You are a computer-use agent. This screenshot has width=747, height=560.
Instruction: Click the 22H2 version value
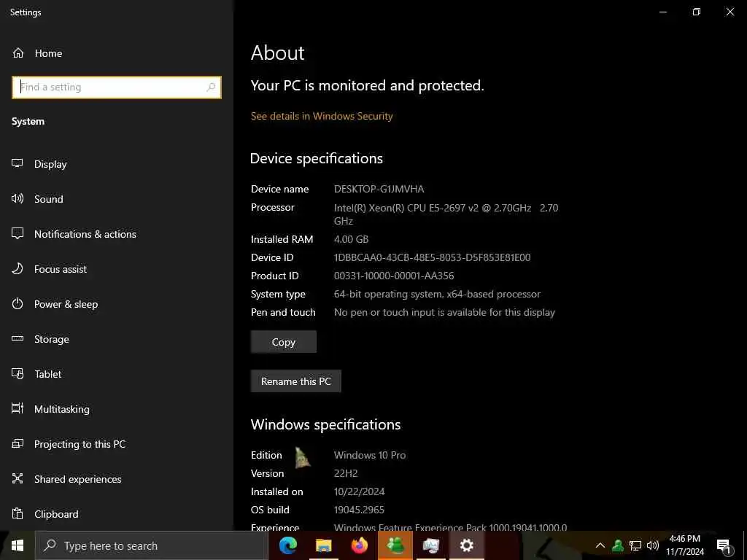click(x=345, y=473)
